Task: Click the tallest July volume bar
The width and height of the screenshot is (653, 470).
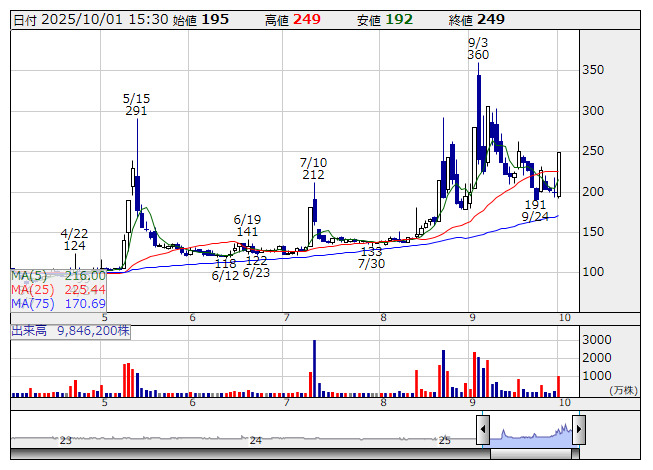Action: click(314, 369)
